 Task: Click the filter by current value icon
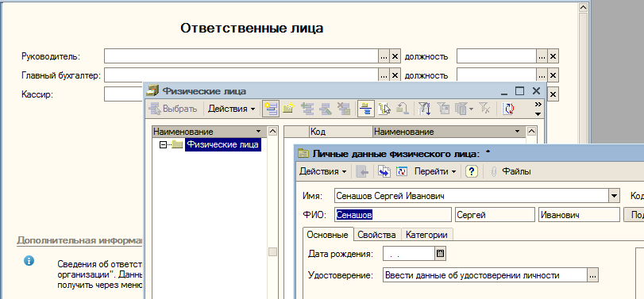pos(444,109)
